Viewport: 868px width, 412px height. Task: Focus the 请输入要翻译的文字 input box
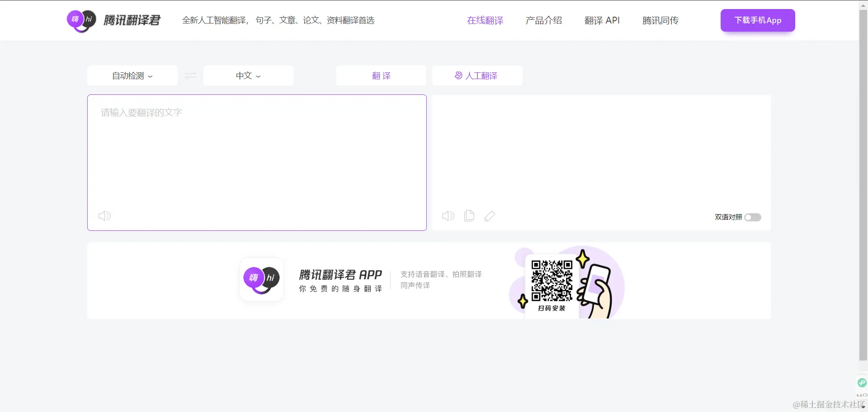[x=257, y=163]
